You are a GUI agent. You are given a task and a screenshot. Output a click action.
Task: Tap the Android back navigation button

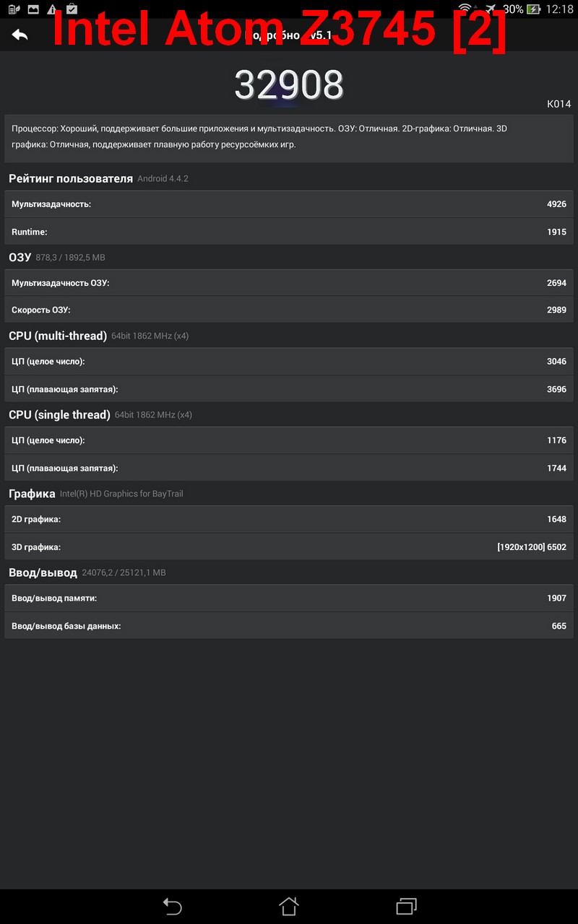pos(172,906)
